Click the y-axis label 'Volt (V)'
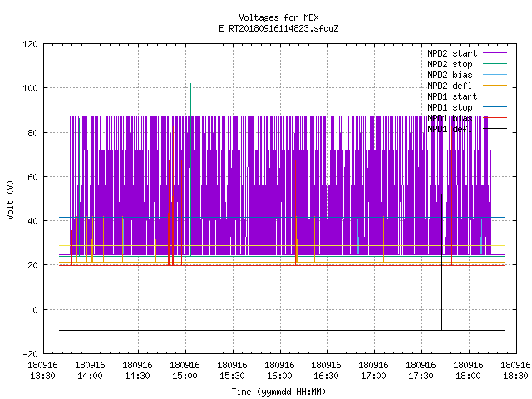 pos(10,199)
